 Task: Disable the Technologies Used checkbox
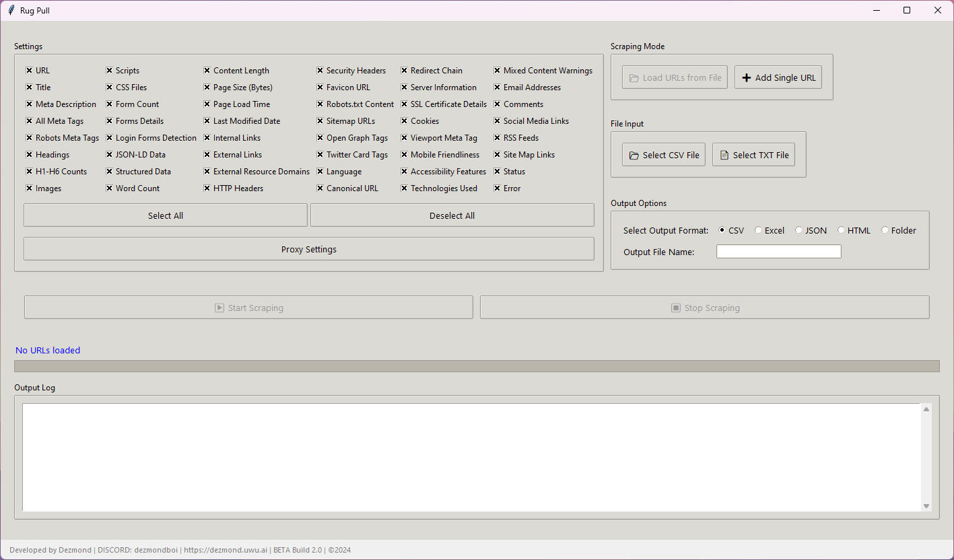405,188
